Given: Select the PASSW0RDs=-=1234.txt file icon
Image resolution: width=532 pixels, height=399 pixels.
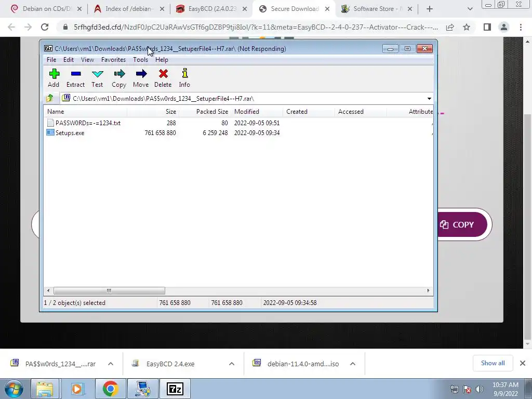Looking at the screenshot, I should pyautogui.click(x=50, y=123).
